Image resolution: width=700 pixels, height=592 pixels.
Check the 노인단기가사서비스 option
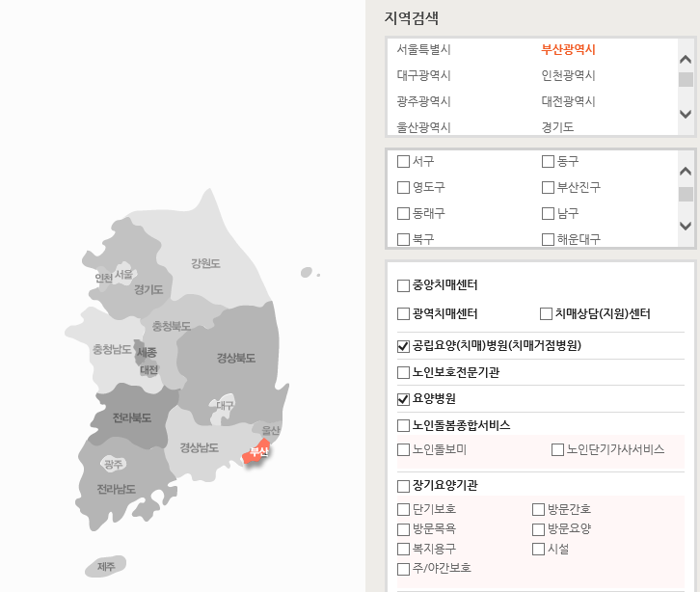(x=557, y=449)
